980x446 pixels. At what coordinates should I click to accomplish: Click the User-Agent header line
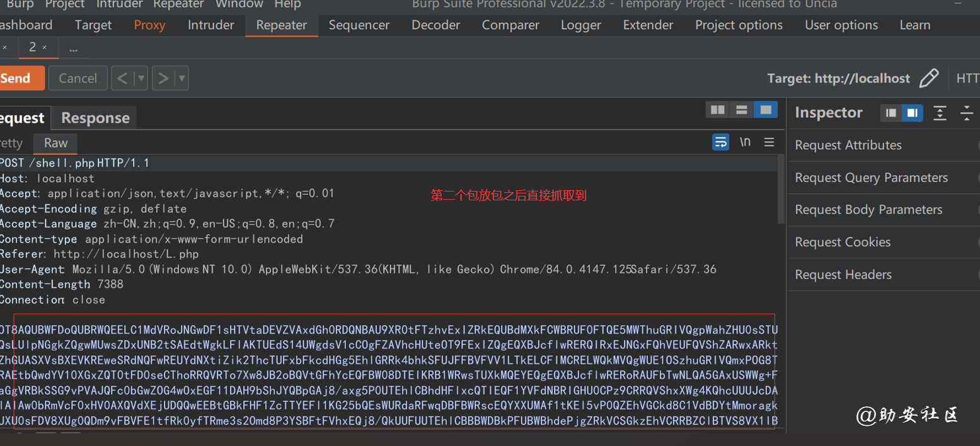(x=358, y=269)
